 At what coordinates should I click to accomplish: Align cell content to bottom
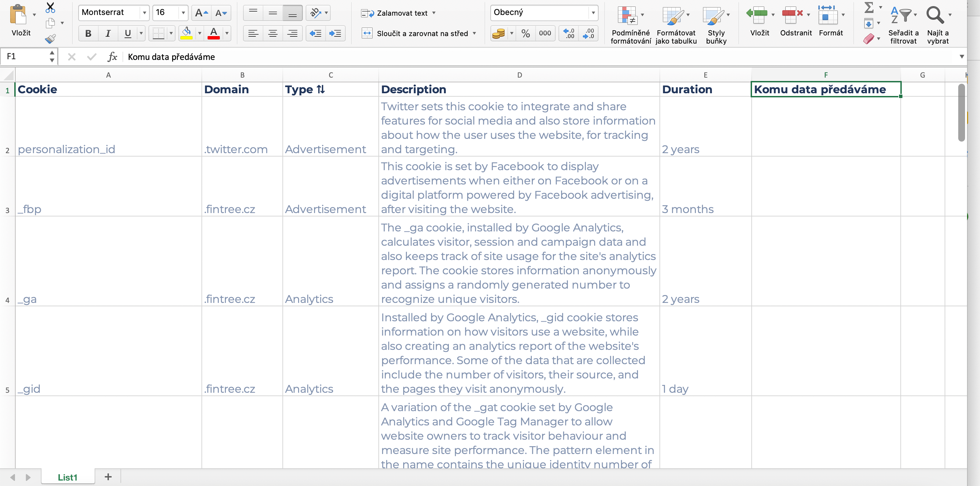click(293, 13)
